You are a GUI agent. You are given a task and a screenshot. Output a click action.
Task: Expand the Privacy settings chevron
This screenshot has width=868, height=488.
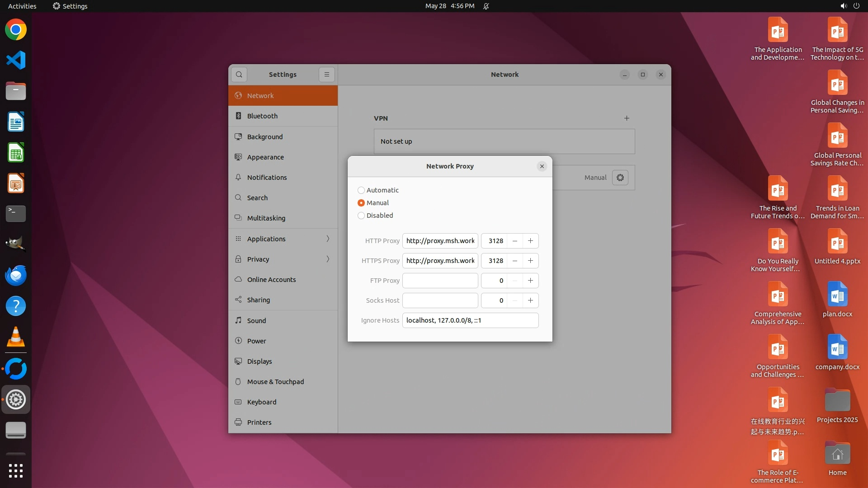tap(328, 259)
